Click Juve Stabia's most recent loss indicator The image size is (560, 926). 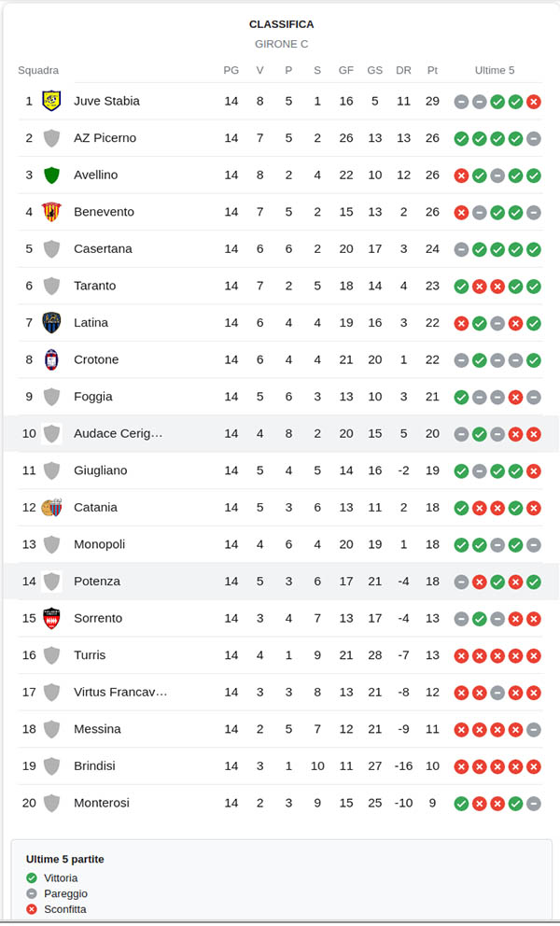534,102
